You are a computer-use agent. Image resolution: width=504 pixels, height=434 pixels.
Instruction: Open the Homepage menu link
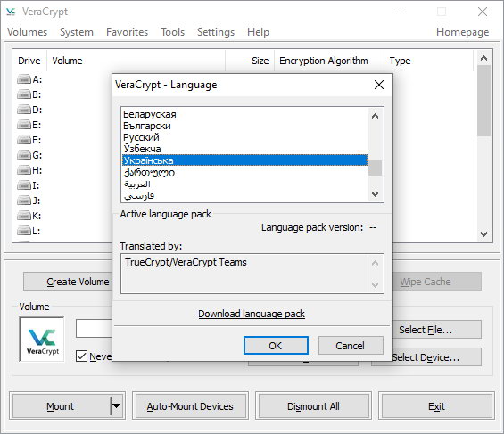[463, 32]
